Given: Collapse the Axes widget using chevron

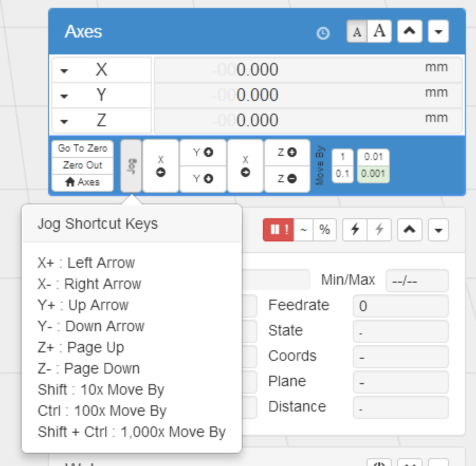Looking at the screenshot, I should 409,32.
